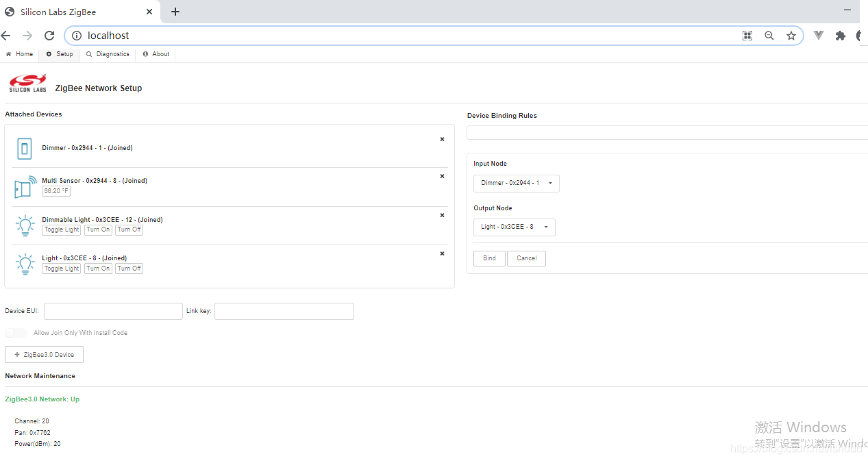The image size is (868, 461).
Task: Turn Off the Dimmable Light
Action: click(129, 229)
